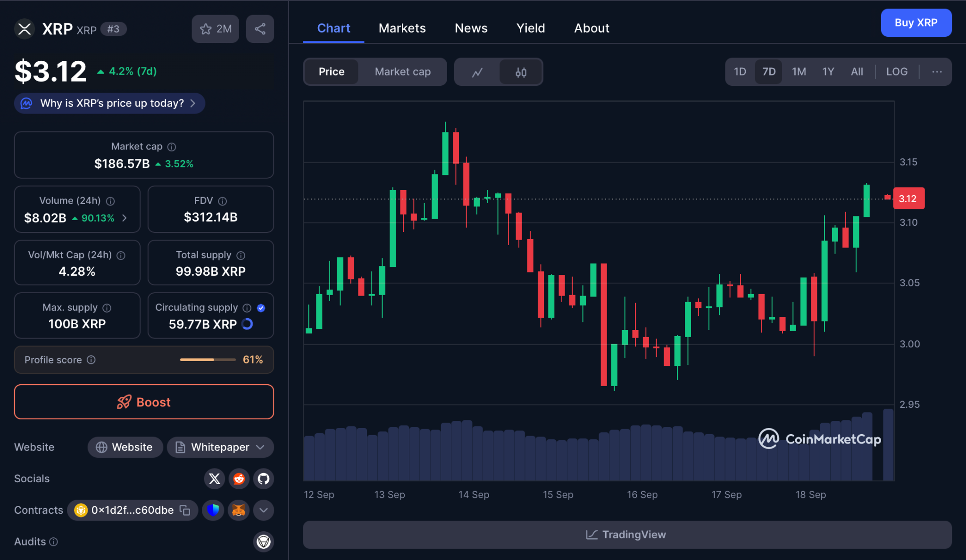Select the candlestick chart icon
Screen dimensions: 966x560
521,72
